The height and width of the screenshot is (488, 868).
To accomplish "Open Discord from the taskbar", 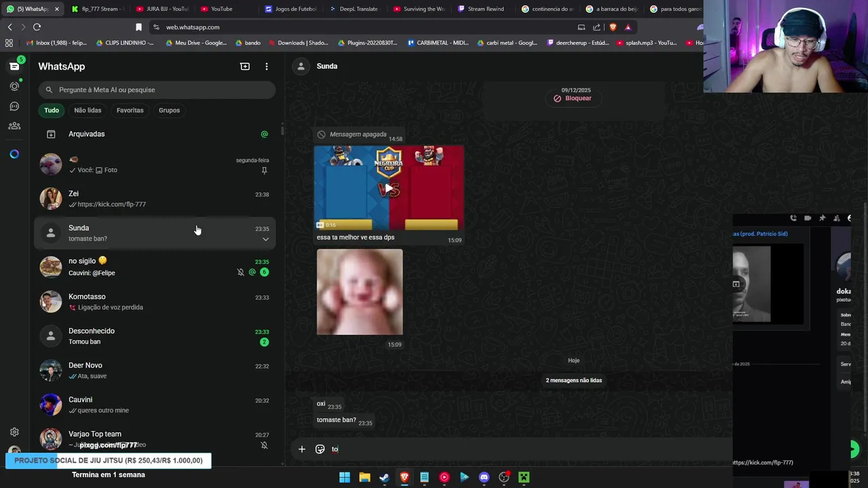I will click(484, 477).
